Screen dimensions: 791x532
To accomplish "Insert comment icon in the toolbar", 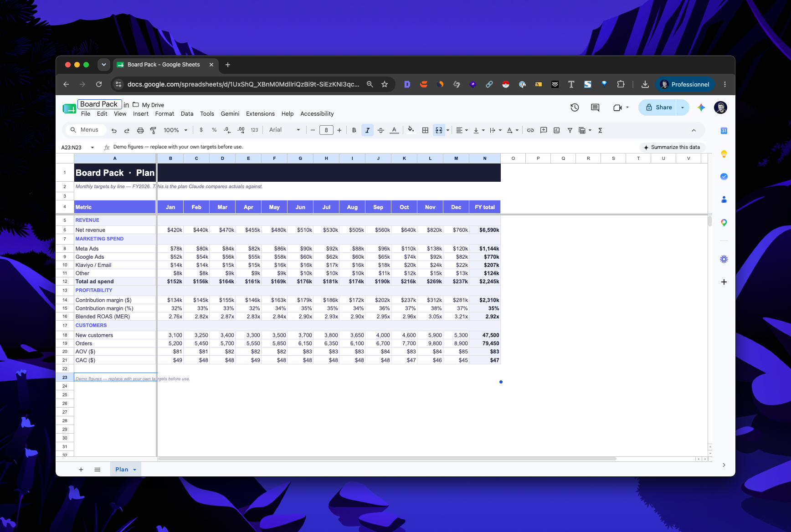I will [x=544, y=130].
